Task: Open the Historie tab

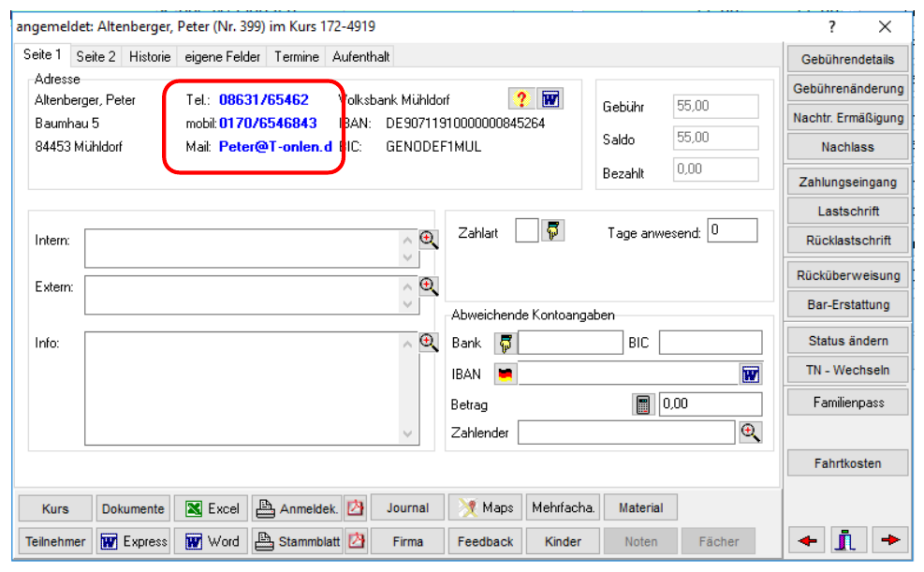Action: tap(150, 56)
